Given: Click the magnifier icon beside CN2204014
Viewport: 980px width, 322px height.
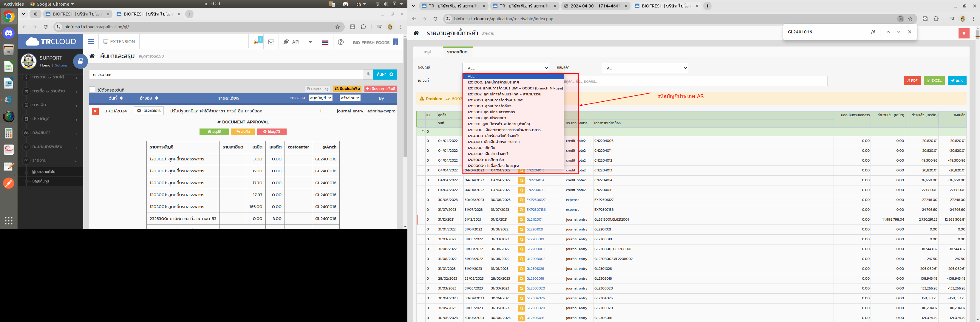Looking at the screenshot, I should click(x=521, y=180).
